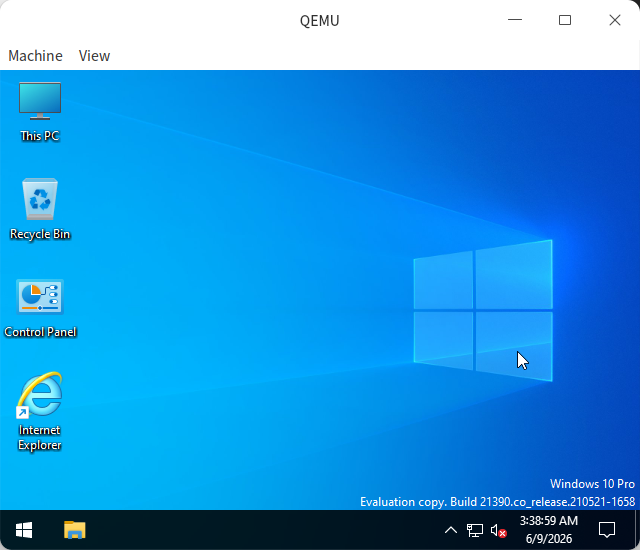Open the clock showing 3:38:59 AM

click(x=549, y=530)
